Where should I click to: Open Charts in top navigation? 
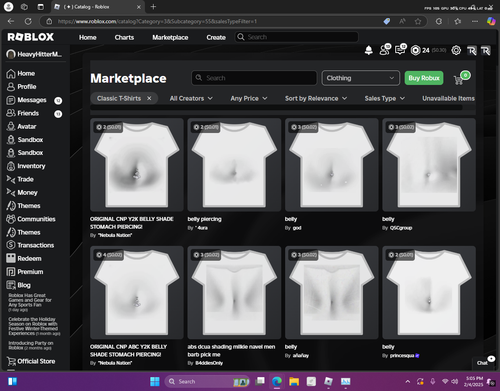(124, 37)
